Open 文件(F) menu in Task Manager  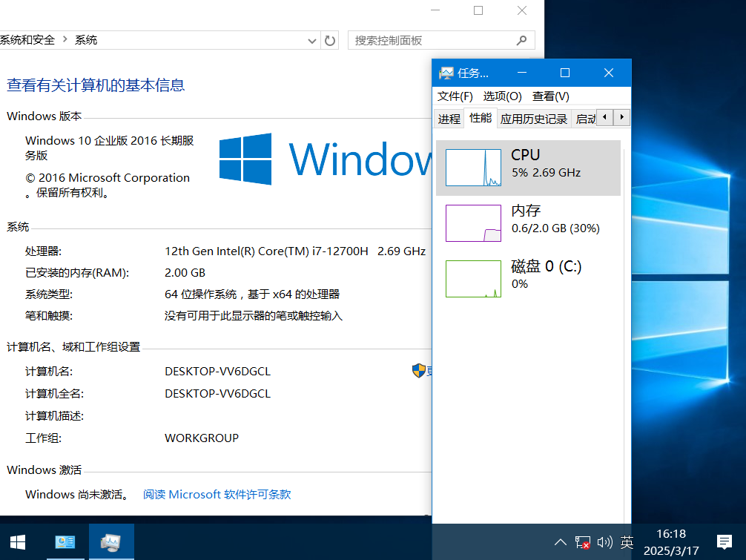pyautogui.click(x=455, y=96)
